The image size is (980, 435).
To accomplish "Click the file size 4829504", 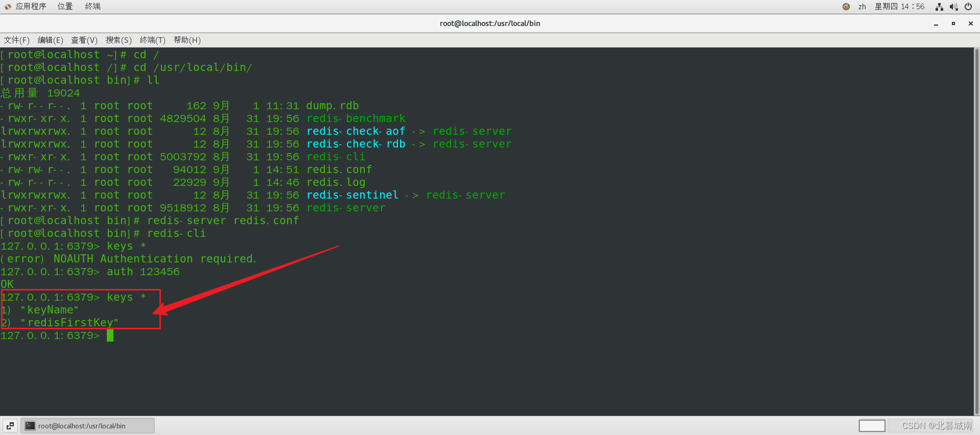I will tap(183, 118).
